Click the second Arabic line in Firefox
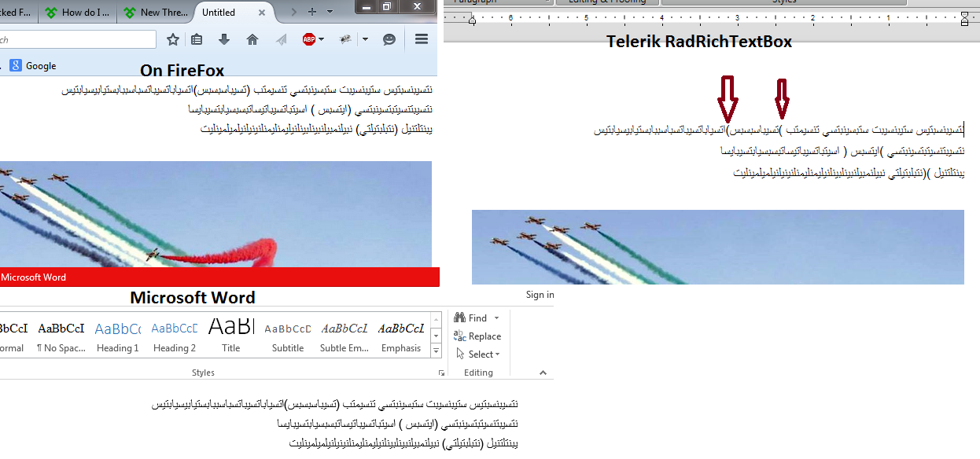This screenshot has height=459, width=980. pyautogui.click(x=310, y=109)
